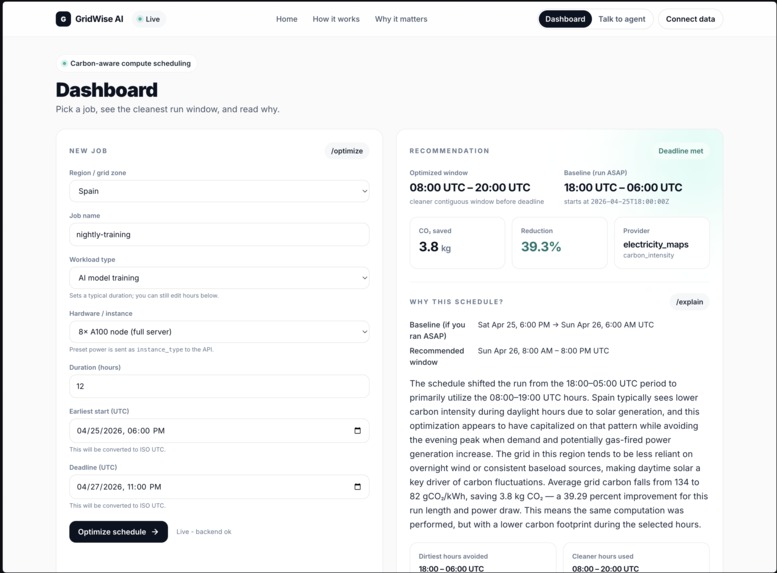Screen dimensions: 777x573
Task: Open calendar picker for Deadline field
Action: point(357,486)
